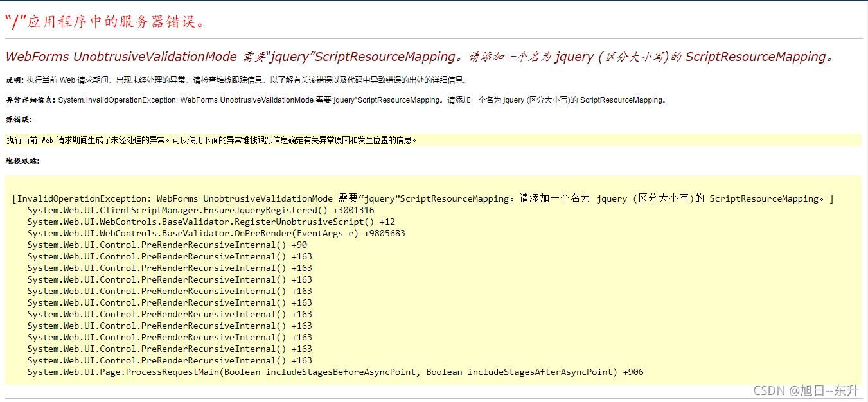Click the bold "异常详细信息:" label
Viewport: 868px width, 402px height.
(x=30, y=100)
